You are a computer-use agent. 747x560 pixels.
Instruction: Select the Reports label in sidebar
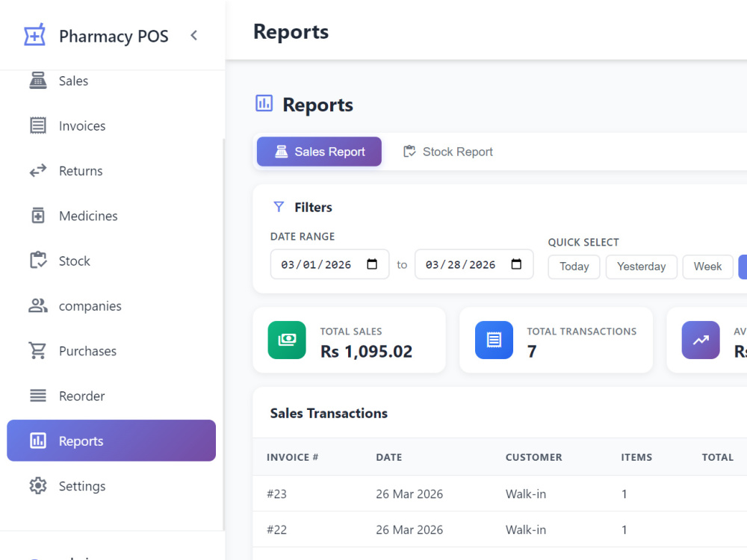pyautogui.click(x=81, y=441)
